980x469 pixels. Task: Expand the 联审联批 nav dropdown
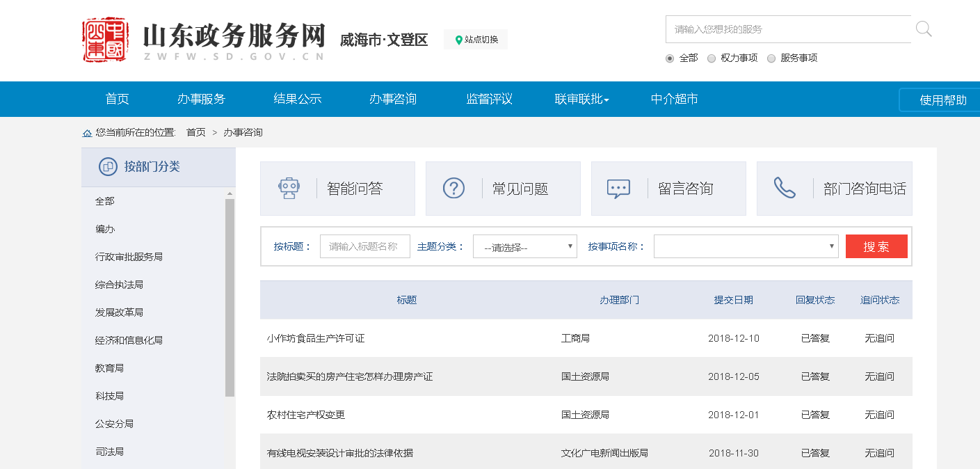point(581,99)
